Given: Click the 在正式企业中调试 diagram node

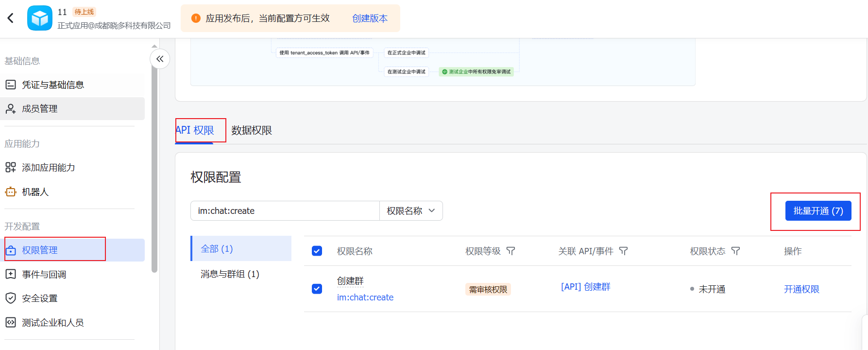Looking at the screenshot, I should [x=406, y=52].
